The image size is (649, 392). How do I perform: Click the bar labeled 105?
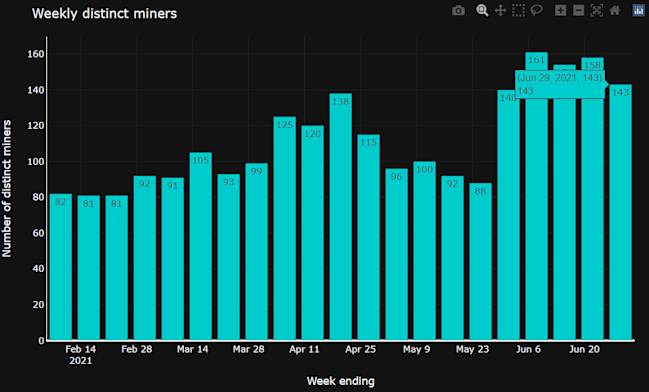[200, 246]
